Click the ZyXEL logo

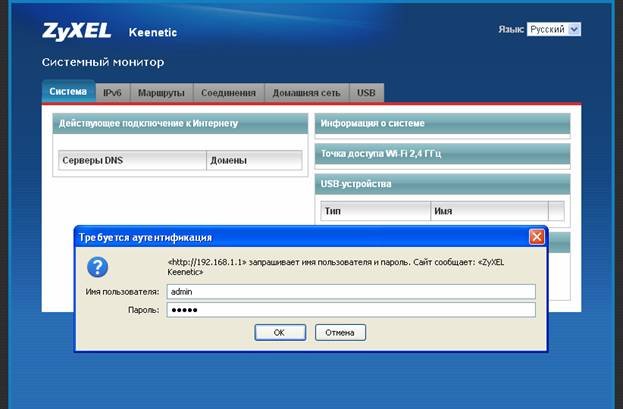(x=76, y=30)
